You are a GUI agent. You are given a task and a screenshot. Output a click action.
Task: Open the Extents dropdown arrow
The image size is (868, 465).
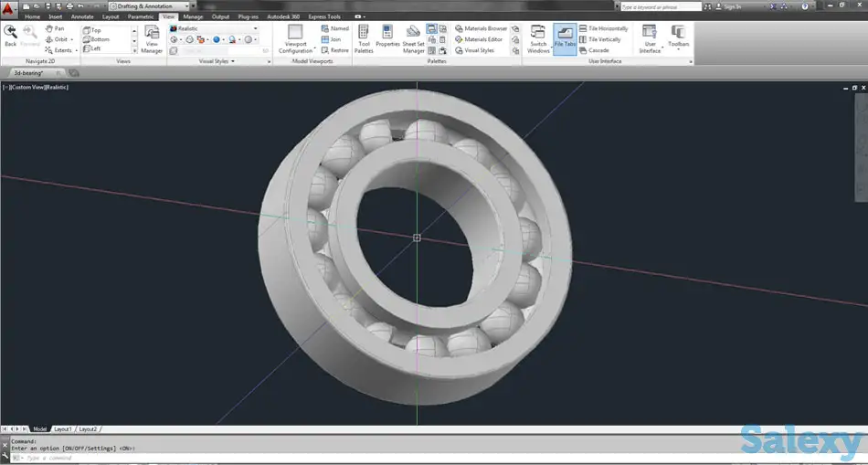click(x=77, y=50)
